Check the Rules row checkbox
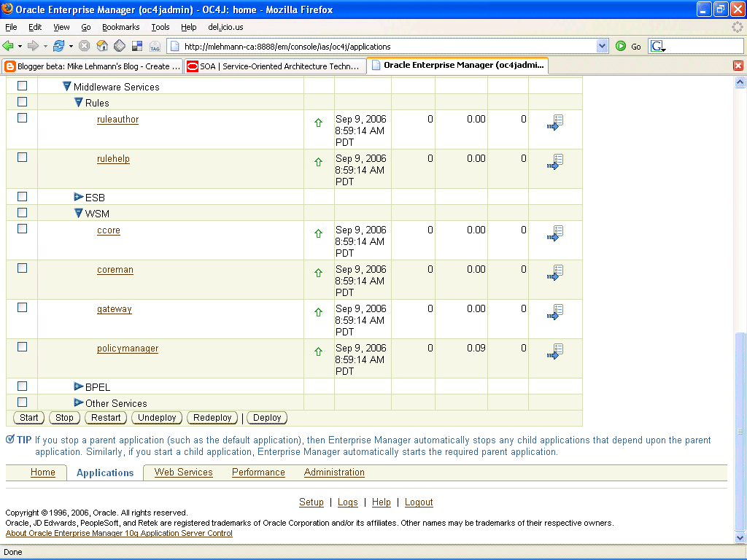The width and height of the screenshot is (747, 560). click(x=23, y=102)
